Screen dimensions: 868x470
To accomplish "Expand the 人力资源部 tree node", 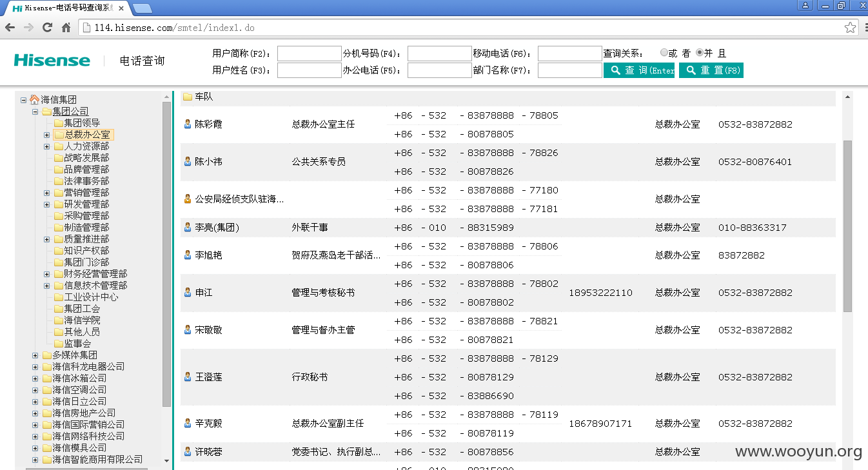I will [46, 146].
